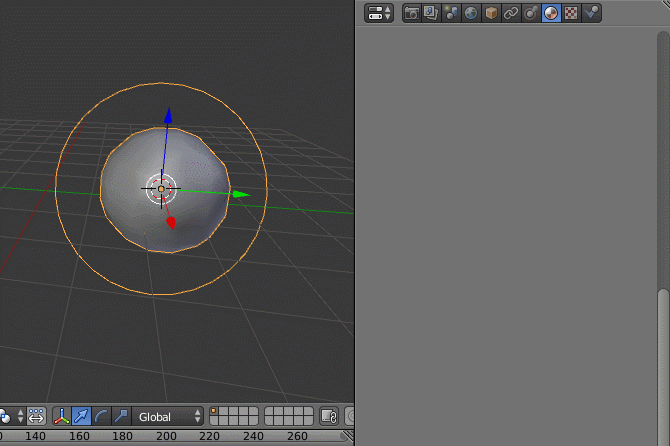
Task: Open the Object properties cube tab
Action: [x=491, y=13]
